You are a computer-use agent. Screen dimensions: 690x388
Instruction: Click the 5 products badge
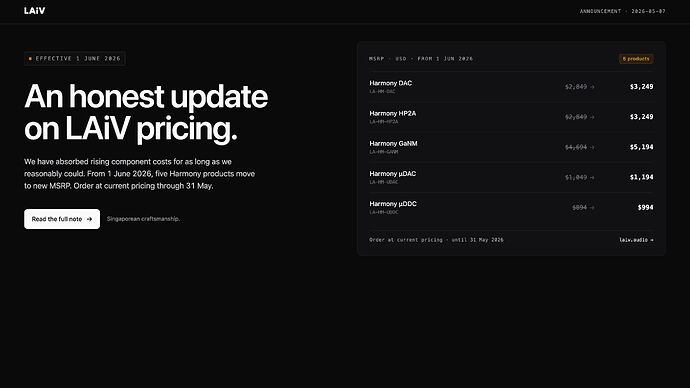[x=636, y=59]
